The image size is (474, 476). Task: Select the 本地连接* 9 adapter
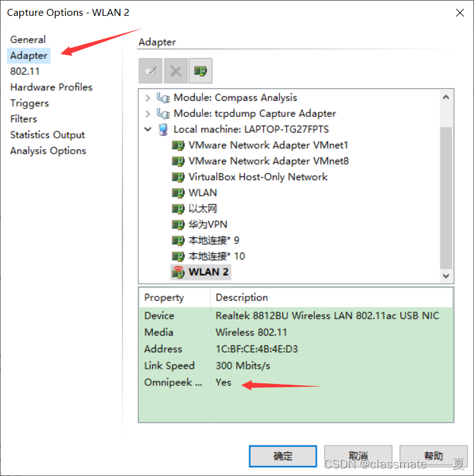214,241
